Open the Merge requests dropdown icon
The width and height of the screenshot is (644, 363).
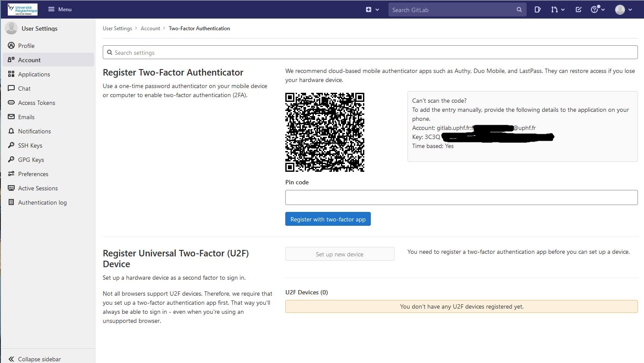point(558,9)
